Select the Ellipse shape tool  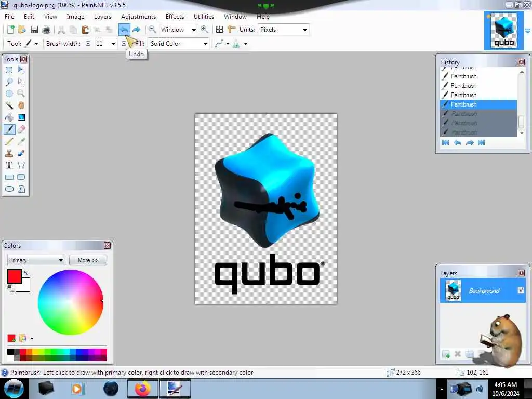9,189
